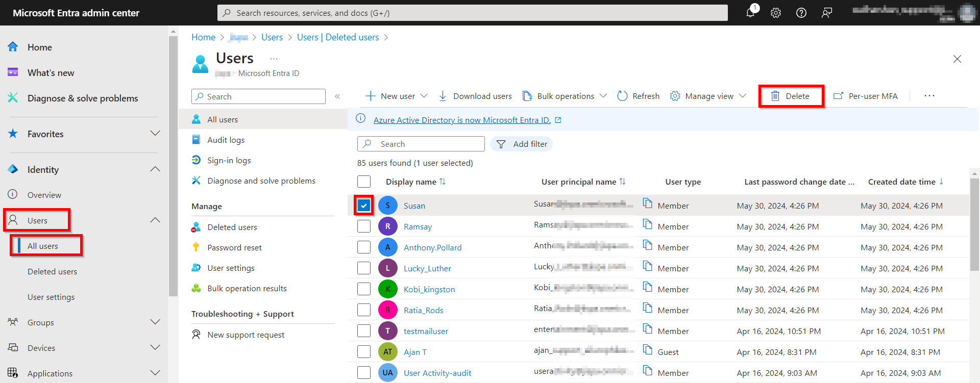Sort by Created date time column
This screenshot has height=383, width=980.
click(905, 182)
